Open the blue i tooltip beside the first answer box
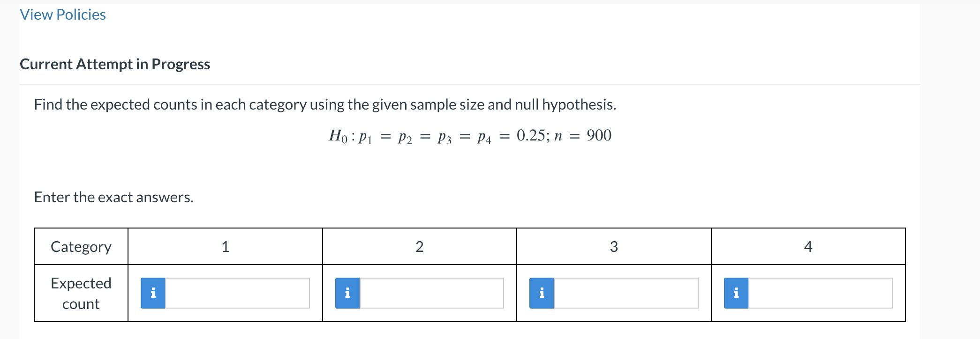980x339 pixels. click(x=152, y=294)
